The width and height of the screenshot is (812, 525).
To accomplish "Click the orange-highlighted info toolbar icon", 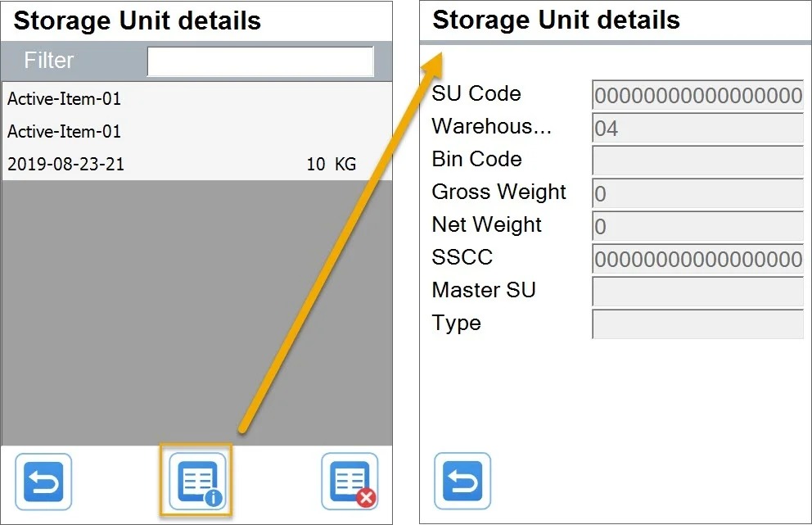I will pos(196,482).
